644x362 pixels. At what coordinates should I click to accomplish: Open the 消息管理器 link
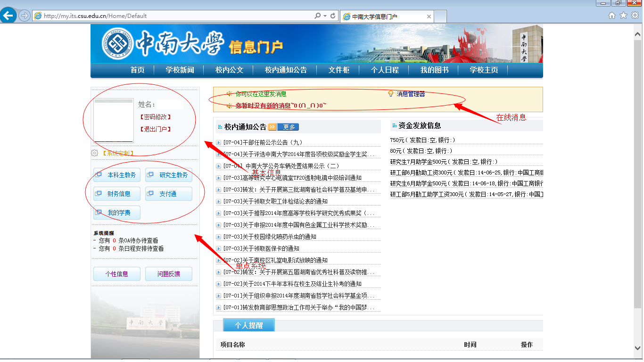click(x=411, y=94)
